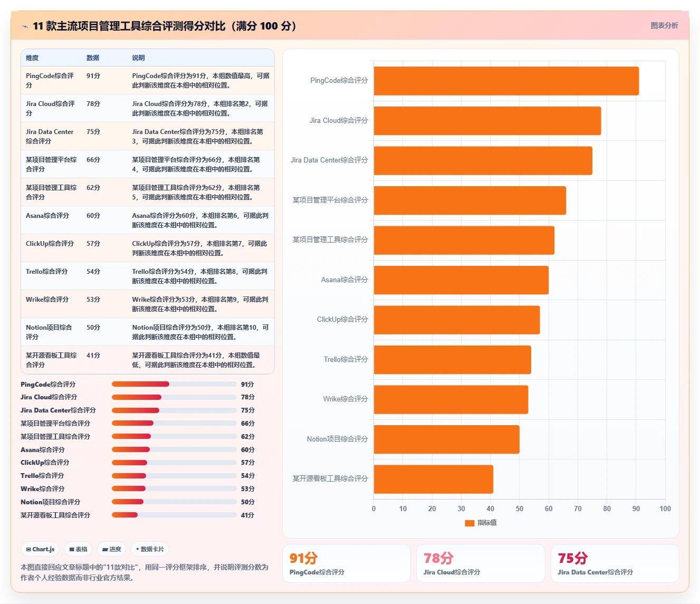Screen dimensions: 700x604
Task: Click the Asana bar in the chart
Action: [461, 280]
